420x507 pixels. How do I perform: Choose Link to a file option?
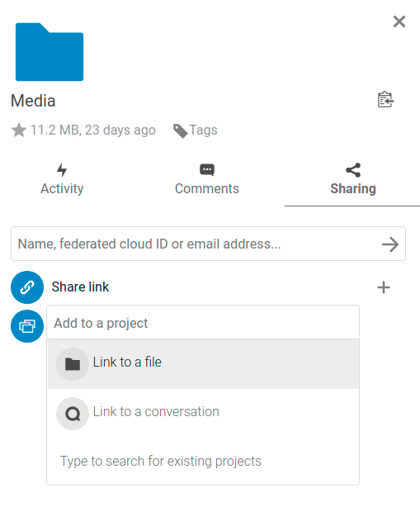pyautogui.click(x=203, y=364)
